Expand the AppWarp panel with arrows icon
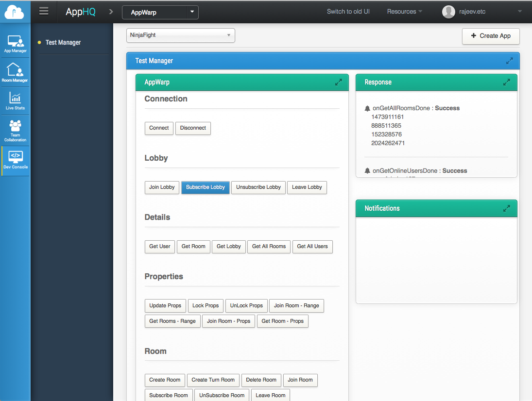 [x=339, y=83]
